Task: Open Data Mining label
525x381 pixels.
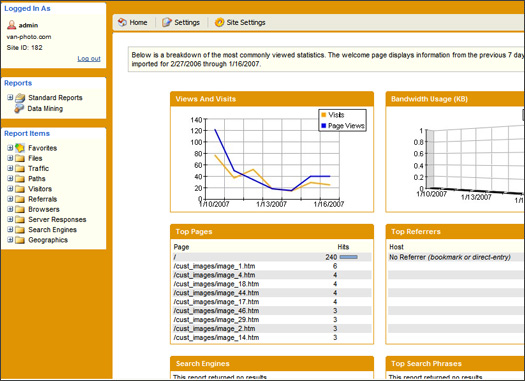Action: (x=45, y=108)
